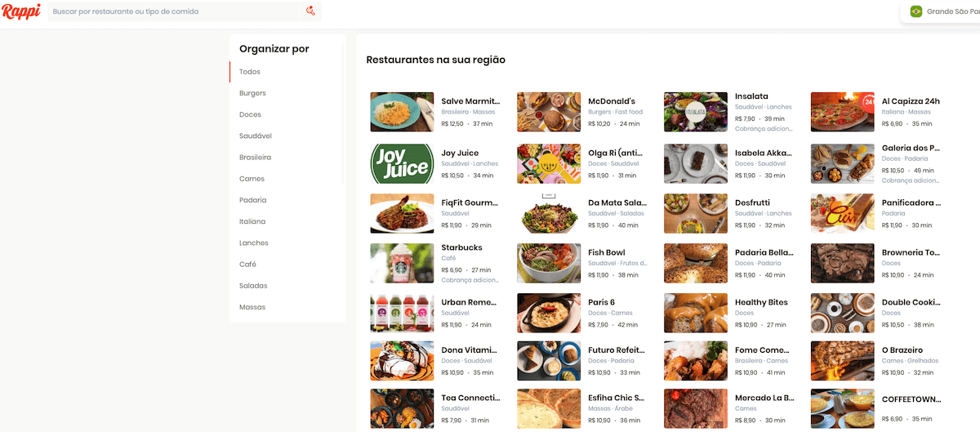Open the O Brazeiro grill image
This screenshot has width=980, height=432.
tap(843, 360)
